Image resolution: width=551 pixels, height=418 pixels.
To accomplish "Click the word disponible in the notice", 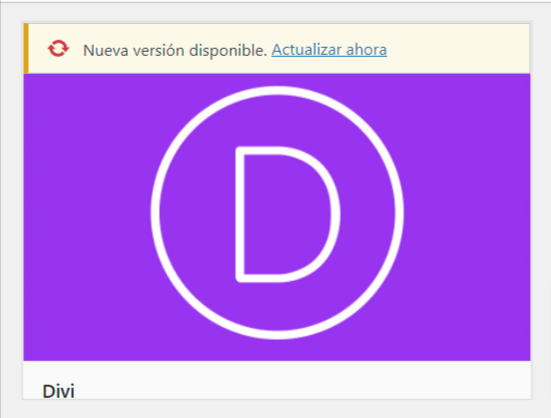I will 228,50.
